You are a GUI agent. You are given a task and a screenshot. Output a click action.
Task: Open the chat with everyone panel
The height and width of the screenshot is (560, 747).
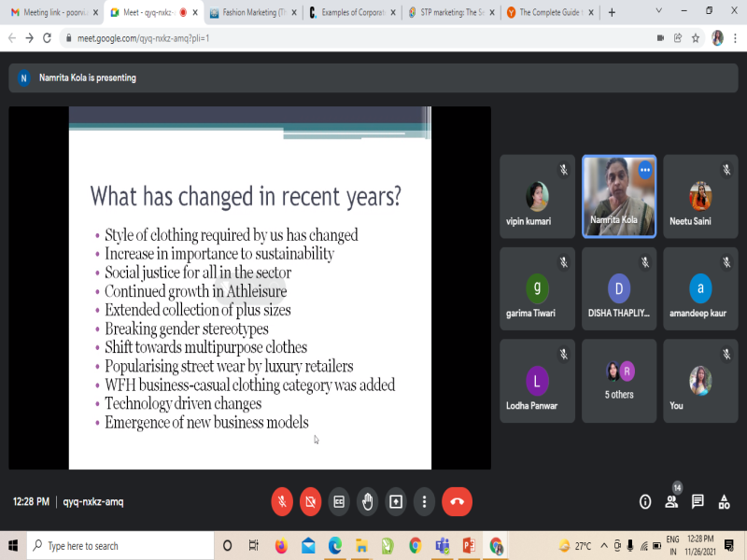(x=698, y=501)
